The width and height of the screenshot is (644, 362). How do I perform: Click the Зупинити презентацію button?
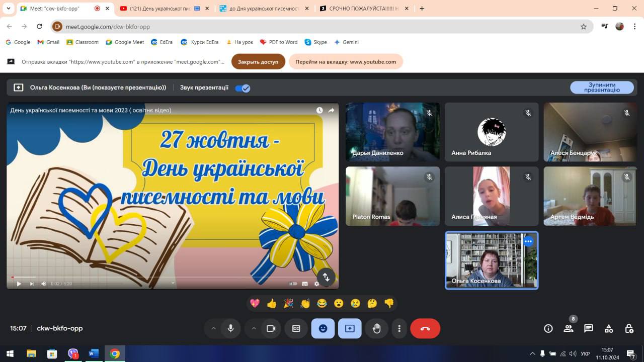602,87
